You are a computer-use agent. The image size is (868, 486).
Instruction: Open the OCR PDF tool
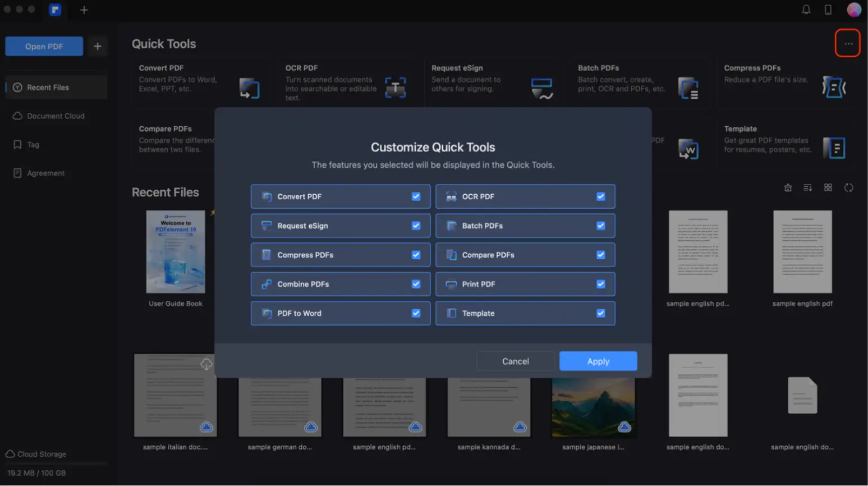click(395, 88)
